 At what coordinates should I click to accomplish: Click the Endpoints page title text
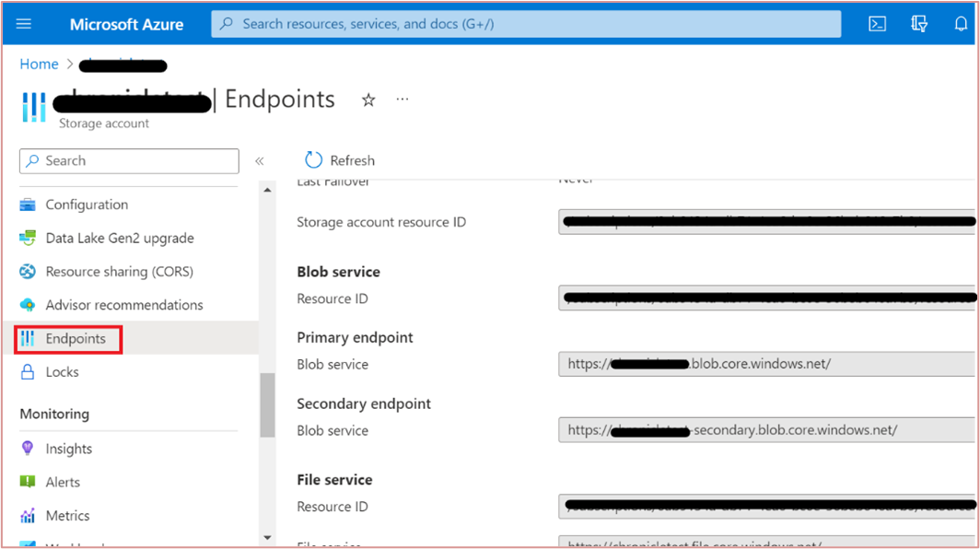click(x=280, y=99)
